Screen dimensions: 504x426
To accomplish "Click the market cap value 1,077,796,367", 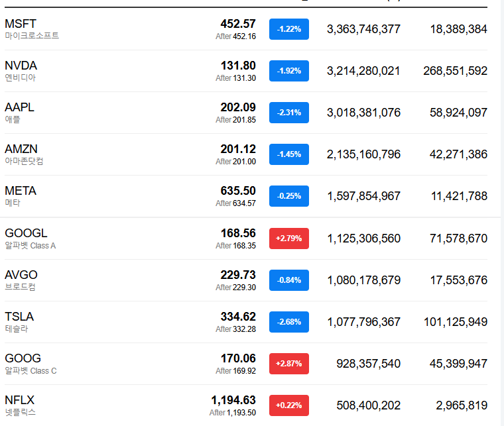I will tap(363, 322).
